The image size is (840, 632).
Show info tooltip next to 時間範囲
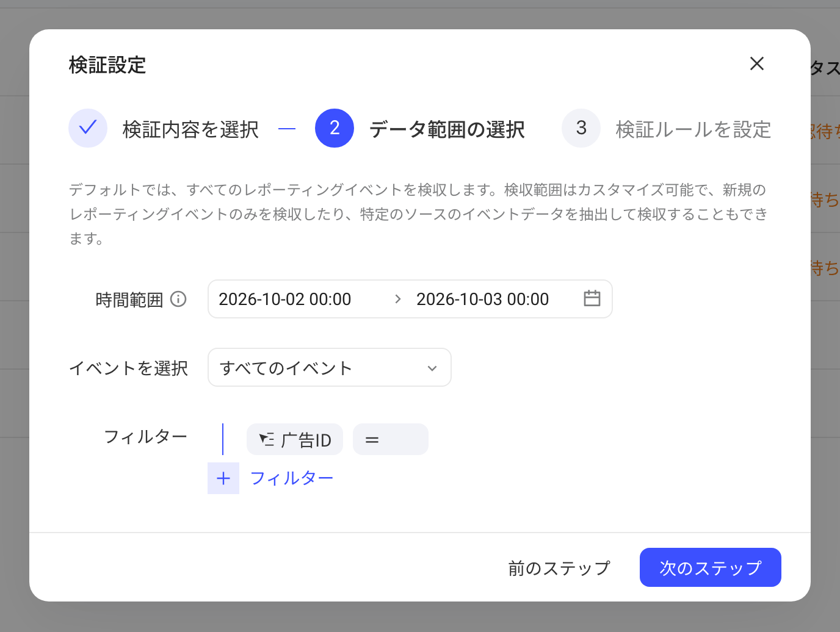pos(178,299)
